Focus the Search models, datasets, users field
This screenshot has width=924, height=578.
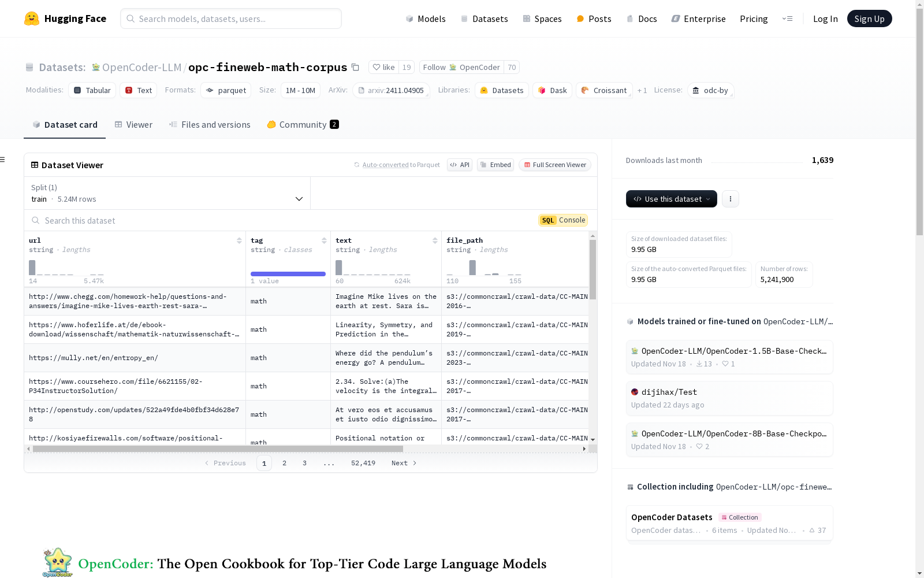[x=231, y=18]
